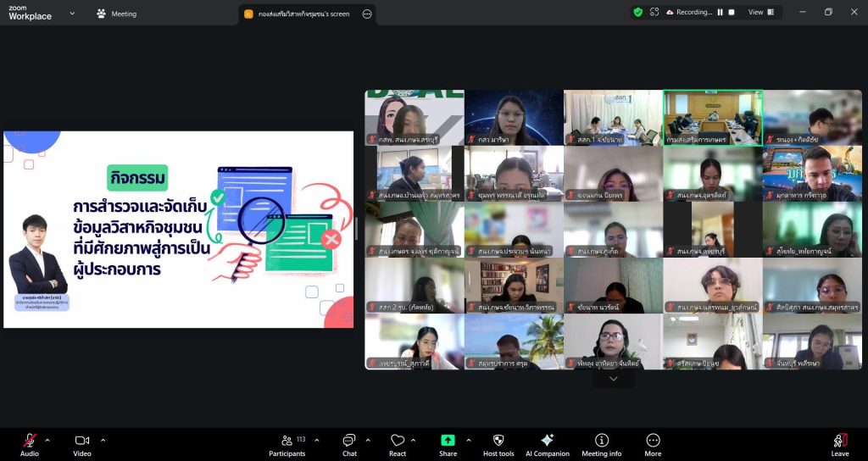The image size is (868, 461).
Task: Expand video options arrow next to Video
Action: click(x=103, y=440)
